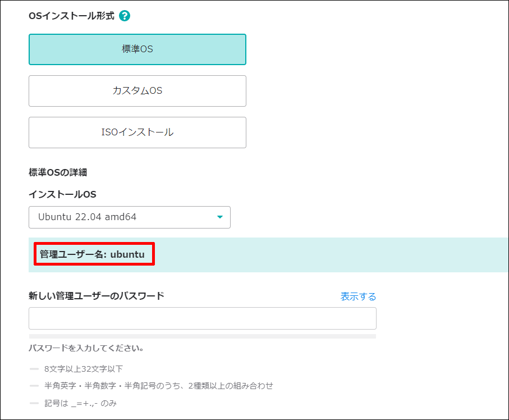Click the 記号は _=+.,- のみ rule text

coord(81,403)
